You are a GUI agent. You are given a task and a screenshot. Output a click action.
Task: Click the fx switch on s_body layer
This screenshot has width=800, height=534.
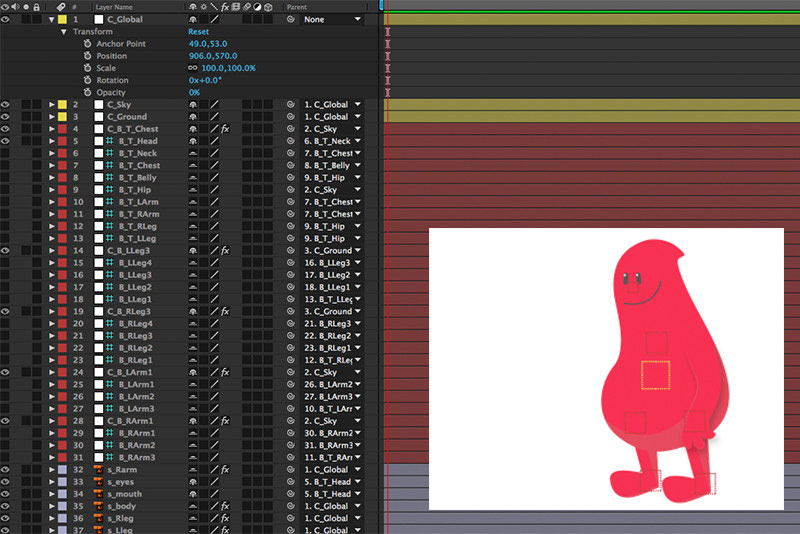point(225,506)
